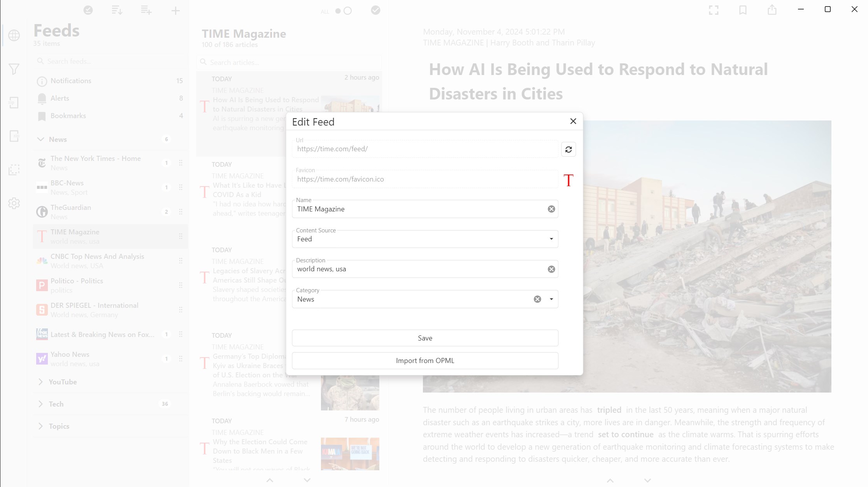This screenshot has height=487, width=868.
Task: Clear the News category selection
Action: [x=537, y=299]
